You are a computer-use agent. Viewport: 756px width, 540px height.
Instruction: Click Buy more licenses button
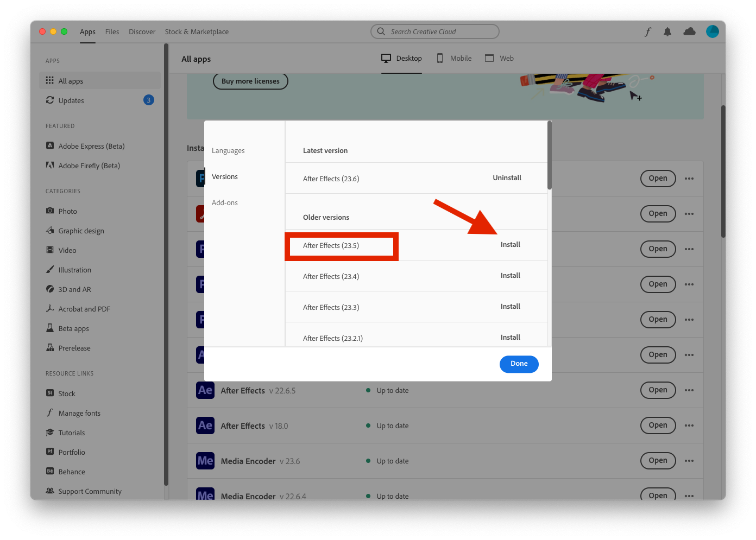click(250, 81)
